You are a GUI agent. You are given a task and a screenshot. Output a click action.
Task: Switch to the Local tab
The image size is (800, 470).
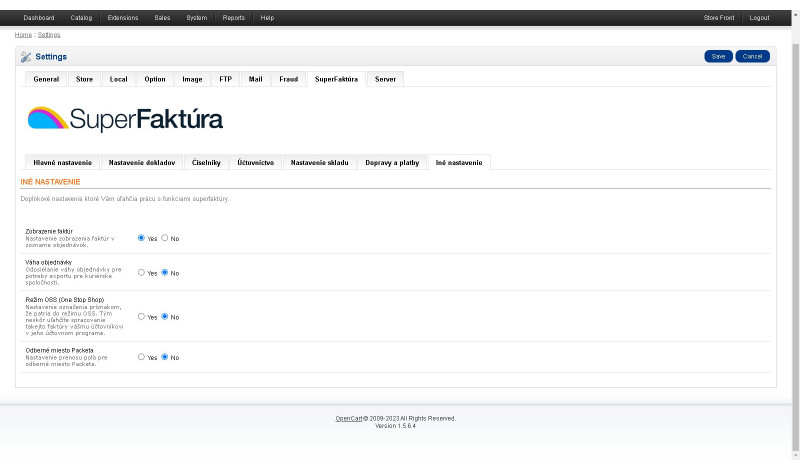pos(118,79)
